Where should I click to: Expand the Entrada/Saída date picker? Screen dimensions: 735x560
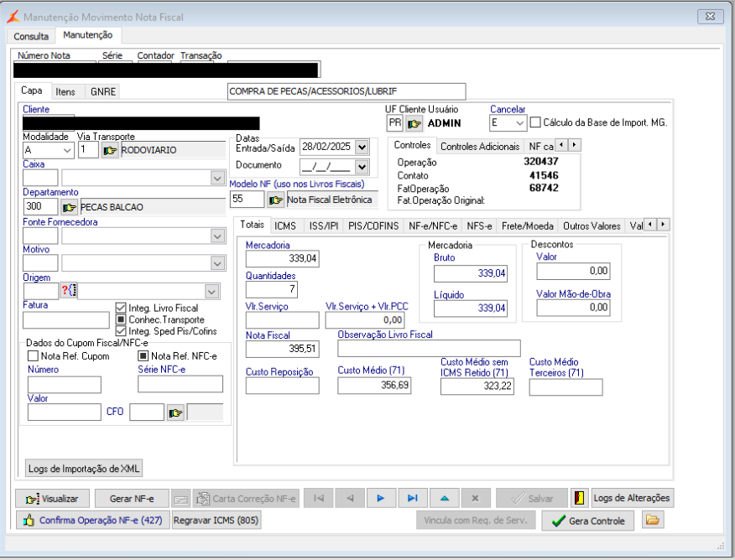(x=362, y=147)
